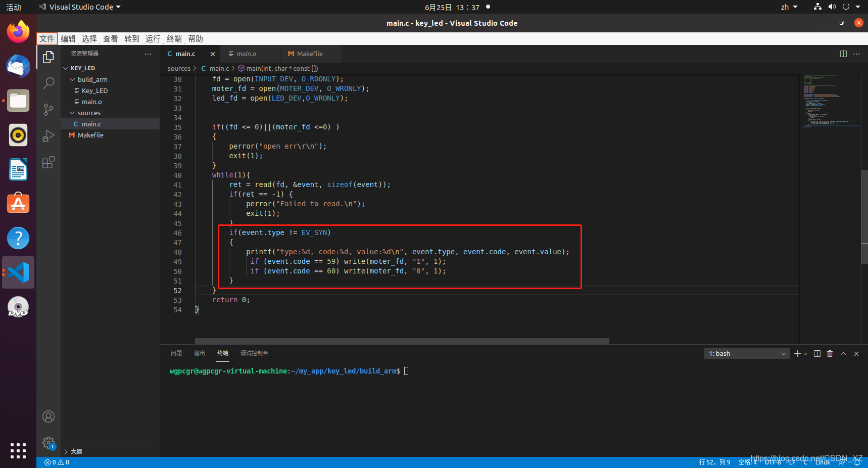868x468 pixels.
Task: Click the line and column indicator 行 52
Action: pyautogui.click(x=714, y=462)
